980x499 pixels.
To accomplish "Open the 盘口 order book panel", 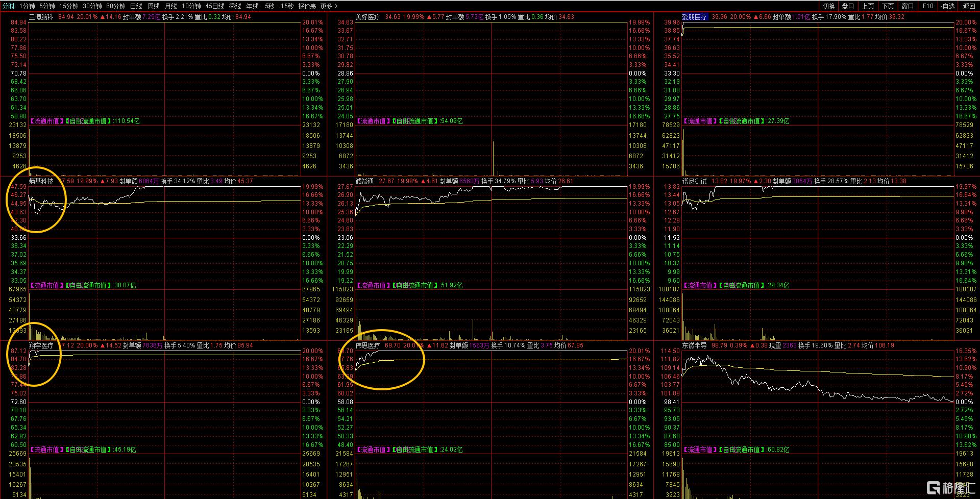I will [848, 6].
